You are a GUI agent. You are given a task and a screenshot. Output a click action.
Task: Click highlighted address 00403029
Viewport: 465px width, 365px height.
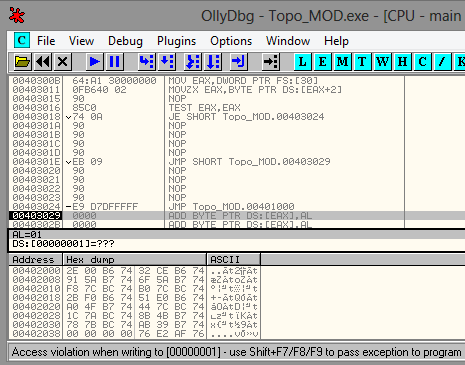coord(36,216)
